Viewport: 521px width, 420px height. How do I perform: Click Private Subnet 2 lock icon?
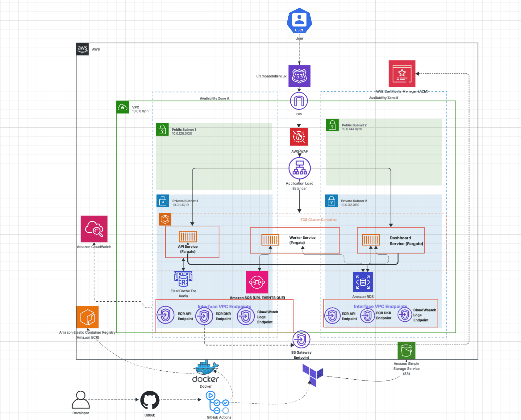click(331, 201)
